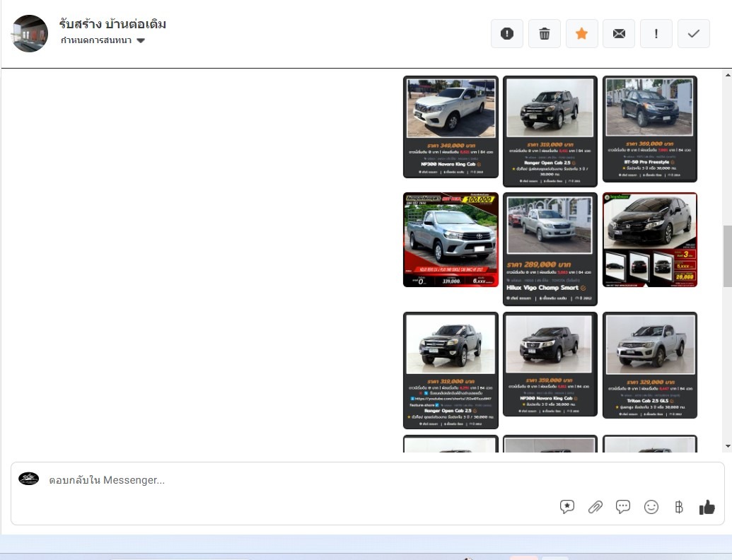The width and height of the screenshot is (732, 560).
Task: Open white NP300 Navara 349,000 image
Action: coord(451,127)
